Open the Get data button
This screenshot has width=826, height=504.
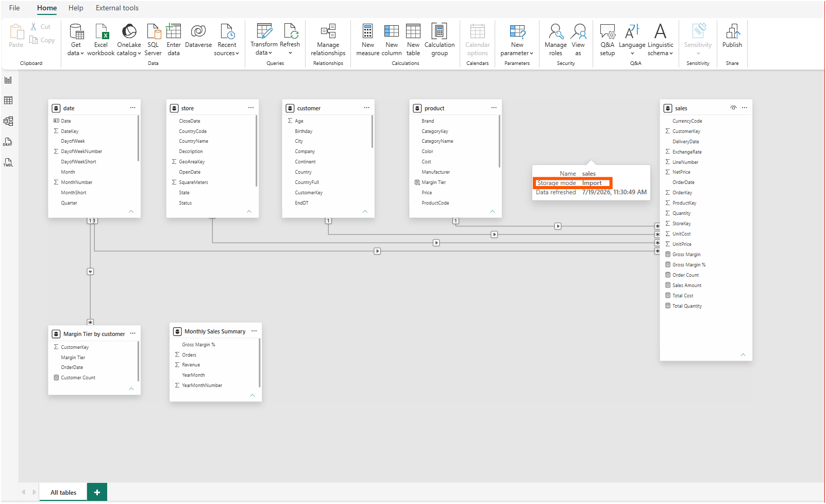pos(76,40)
